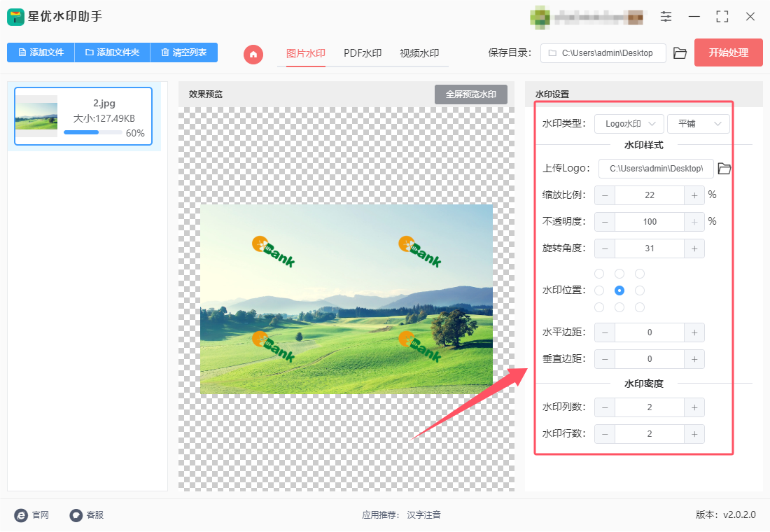Open the Logo水印 watermark type dropdown
The image size is (770, 532).
coord(629,124)
